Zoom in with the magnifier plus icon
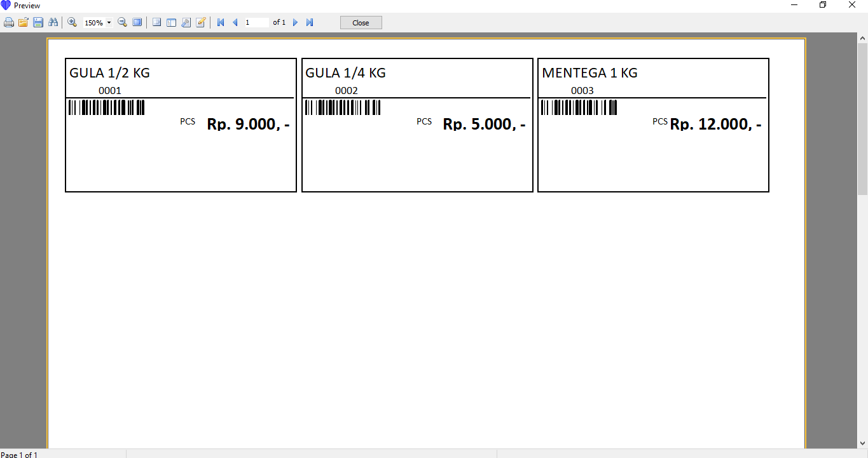Screen dimensions: 868x458 click(x=72, y=22)
